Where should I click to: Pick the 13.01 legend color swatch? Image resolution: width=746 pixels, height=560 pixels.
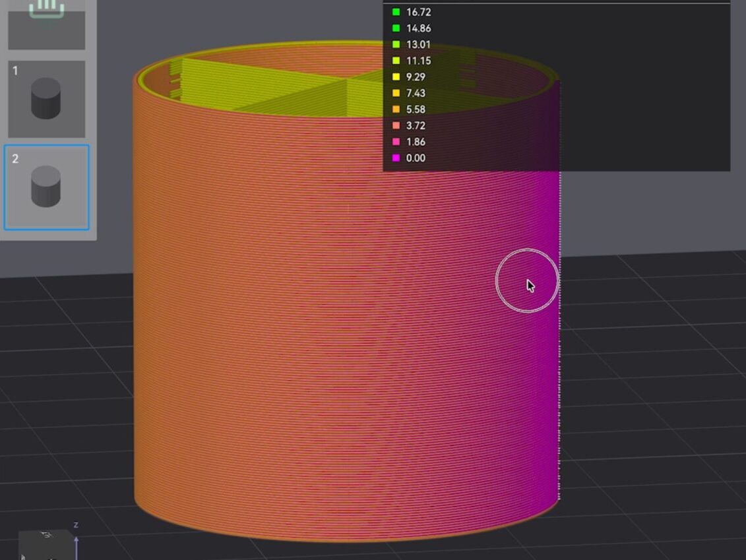point(396,44)
